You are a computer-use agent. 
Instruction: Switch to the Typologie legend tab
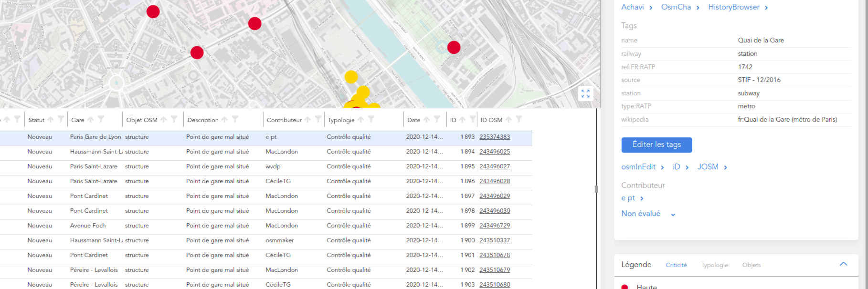click(714, 265)
